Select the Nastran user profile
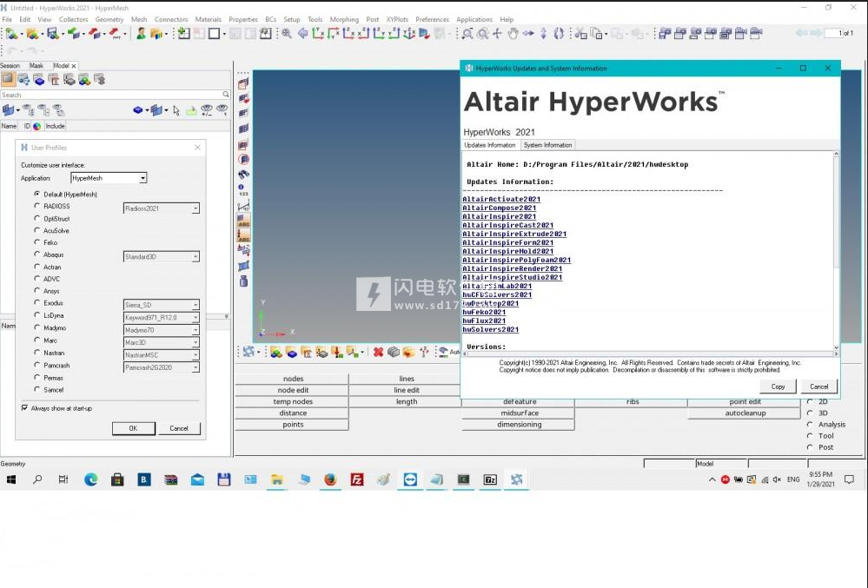 (x=37, y=353)
